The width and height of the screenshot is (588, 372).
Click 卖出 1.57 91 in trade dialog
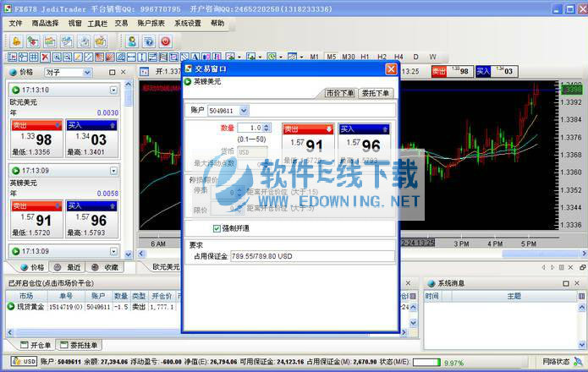pos(308,142)
